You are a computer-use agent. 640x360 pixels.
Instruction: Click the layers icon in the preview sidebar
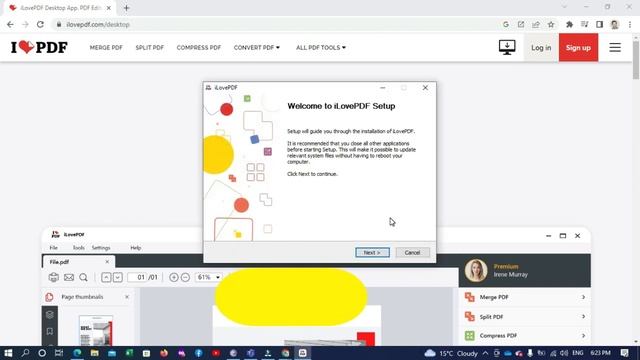click(x=50, y=315)
